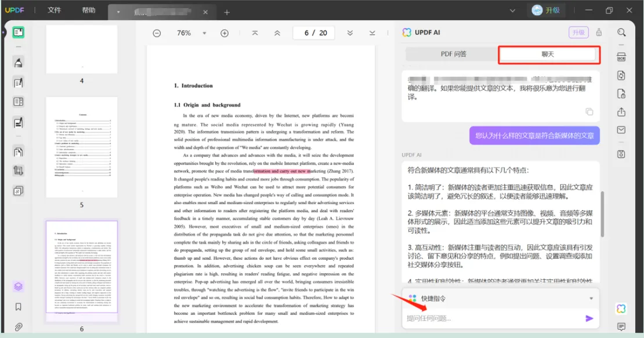Zoom out of the document

[157, 33]
